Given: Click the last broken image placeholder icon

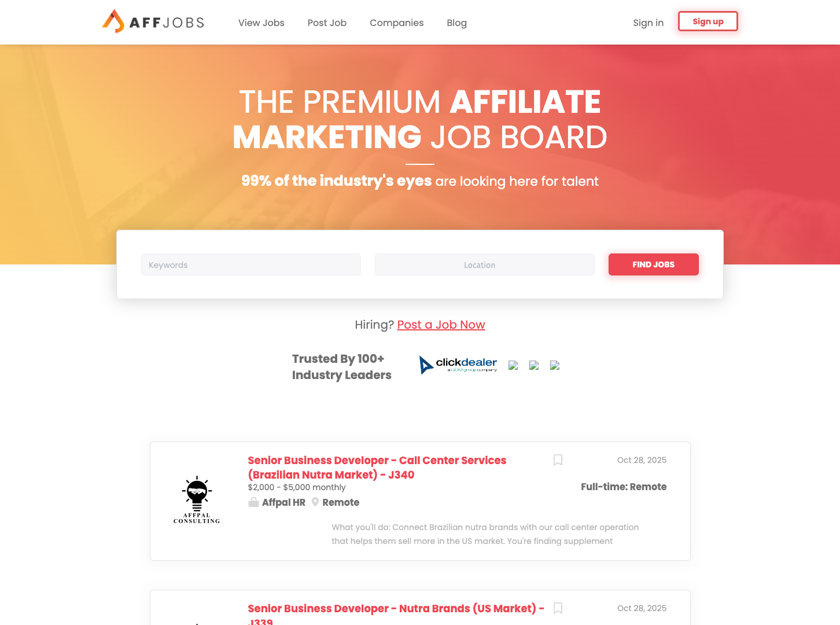Looking at the screenshot, I should [555, 365].
